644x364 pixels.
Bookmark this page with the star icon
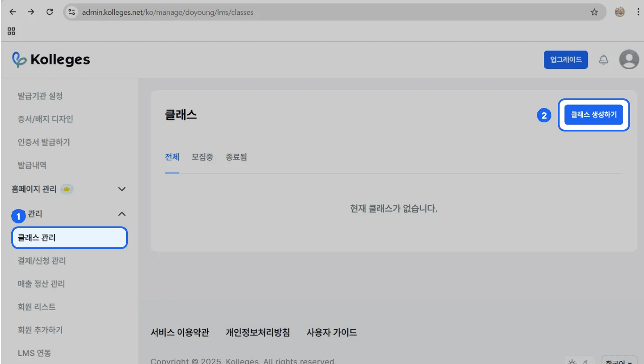coord(594,12)
